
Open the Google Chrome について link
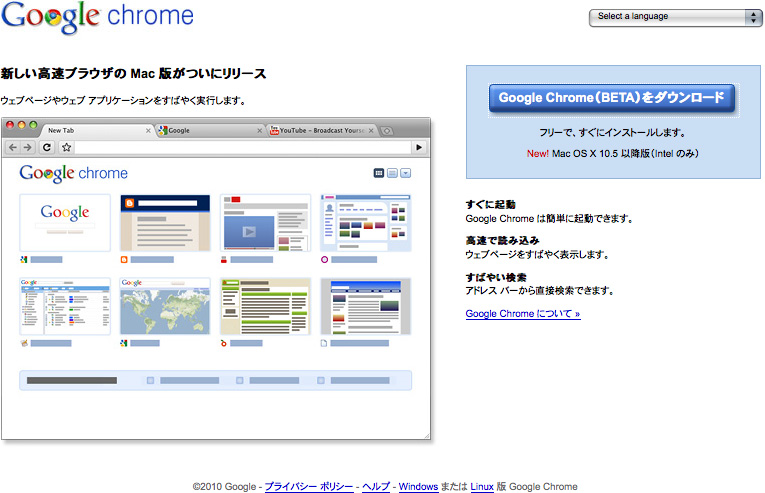click(x=523, y=314)
